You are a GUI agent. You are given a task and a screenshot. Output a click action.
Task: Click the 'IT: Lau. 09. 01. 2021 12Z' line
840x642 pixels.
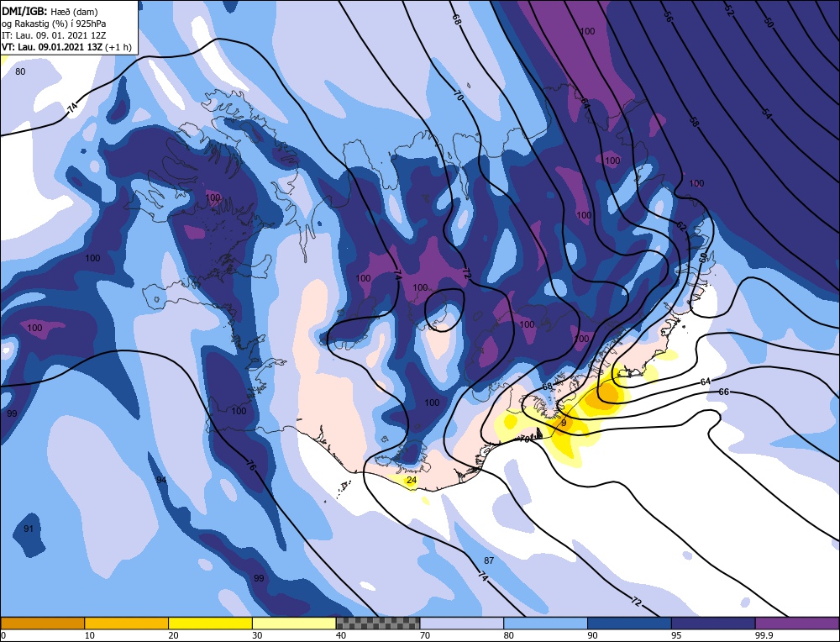[54, 35]
